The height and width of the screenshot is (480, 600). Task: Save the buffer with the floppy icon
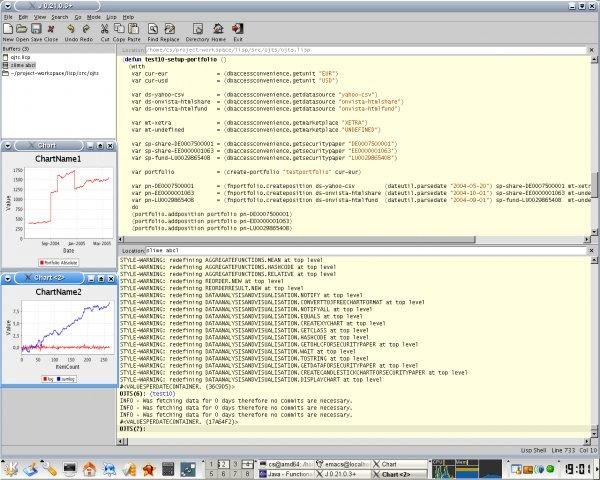click(x=36, y=29)
